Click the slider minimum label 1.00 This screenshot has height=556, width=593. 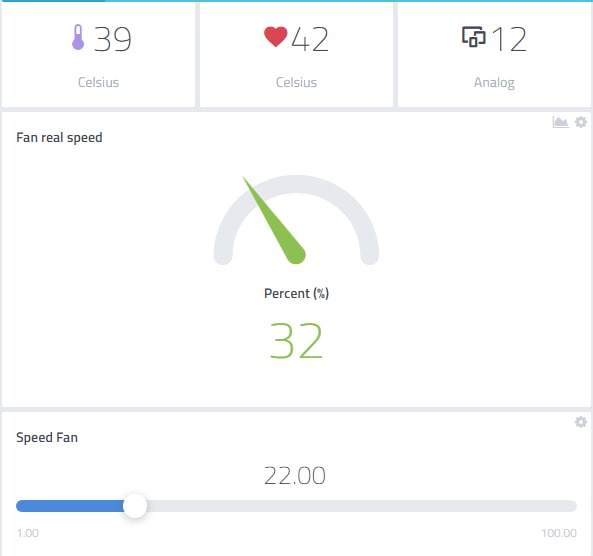coord(28,533)
